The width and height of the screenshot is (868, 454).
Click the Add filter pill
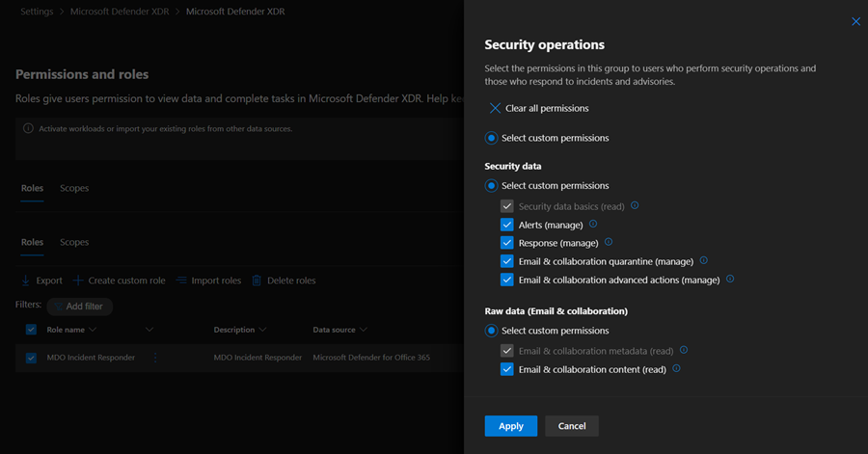pyautogui.click(x=80, y=307)
